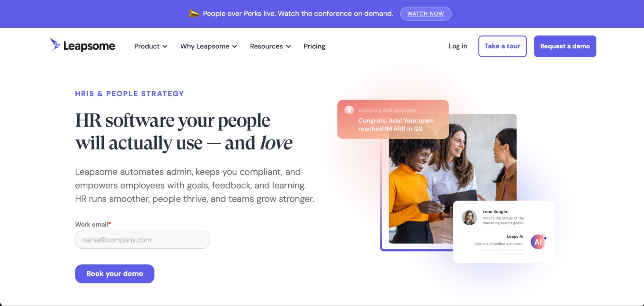Expand the Product dropdown chevron

point(165,46)
